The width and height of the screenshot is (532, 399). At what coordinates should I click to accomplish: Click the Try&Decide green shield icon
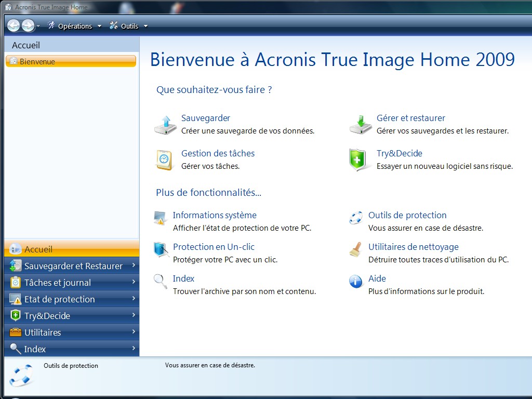[357, 160]
